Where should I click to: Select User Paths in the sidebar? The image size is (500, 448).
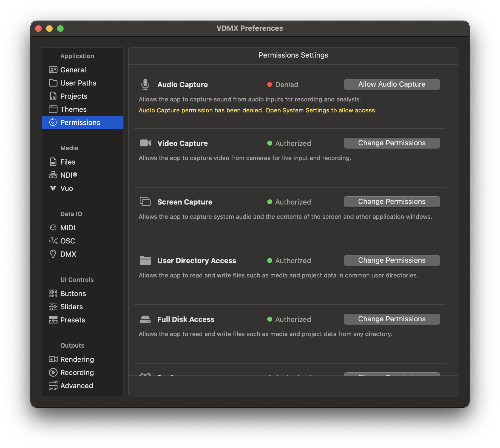click(83, 83)
